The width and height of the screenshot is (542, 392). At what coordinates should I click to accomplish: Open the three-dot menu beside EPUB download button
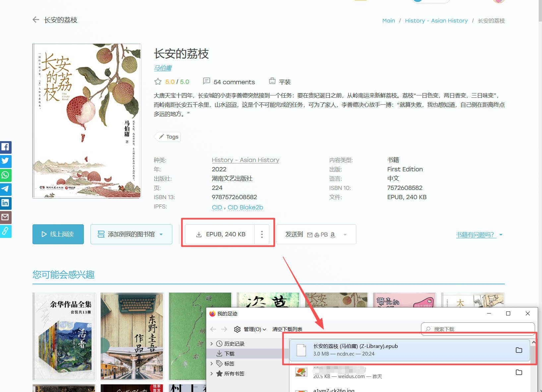(x=262, y=234)
